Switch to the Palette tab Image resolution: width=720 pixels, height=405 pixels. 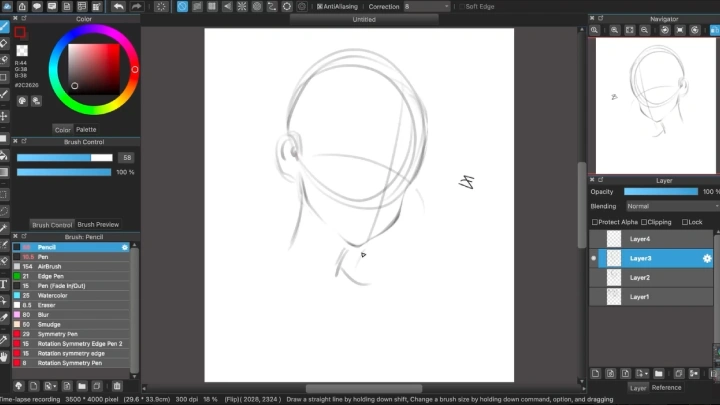86,129
